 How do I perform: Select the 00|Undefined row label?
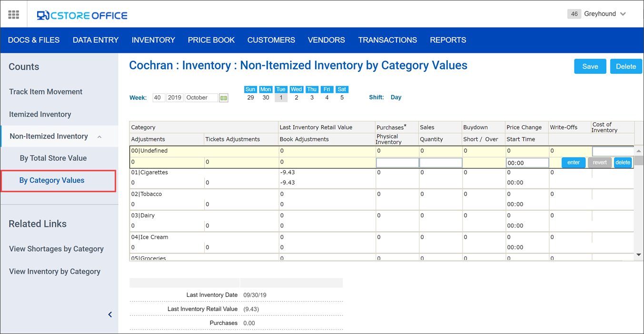point(149,151)
